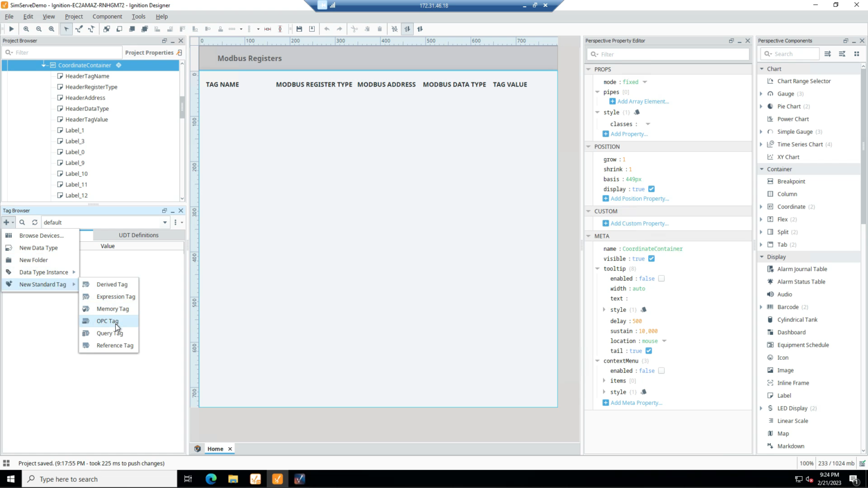Click the refresh icon in the Tag Browser
Image resolution: width=868 pixels, height=488 pixels.
pyautogui.click(x=34, y=222)
